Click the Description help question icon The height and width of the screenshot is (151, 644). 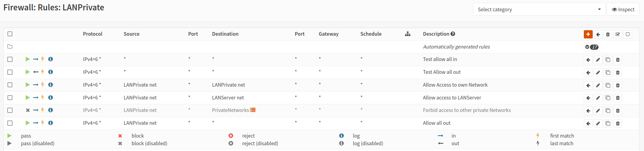pyautogui.click(x=453, y=34)
